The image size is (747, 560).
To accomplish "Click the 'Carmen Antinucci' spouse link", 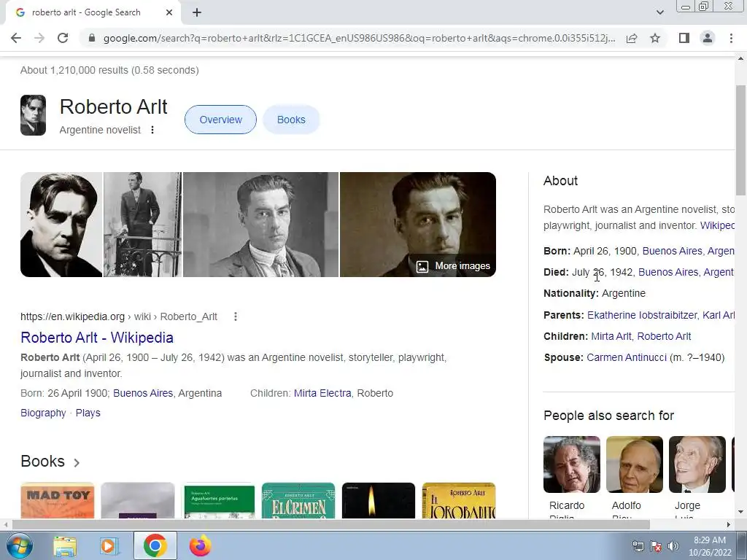I will coord(627,357).
